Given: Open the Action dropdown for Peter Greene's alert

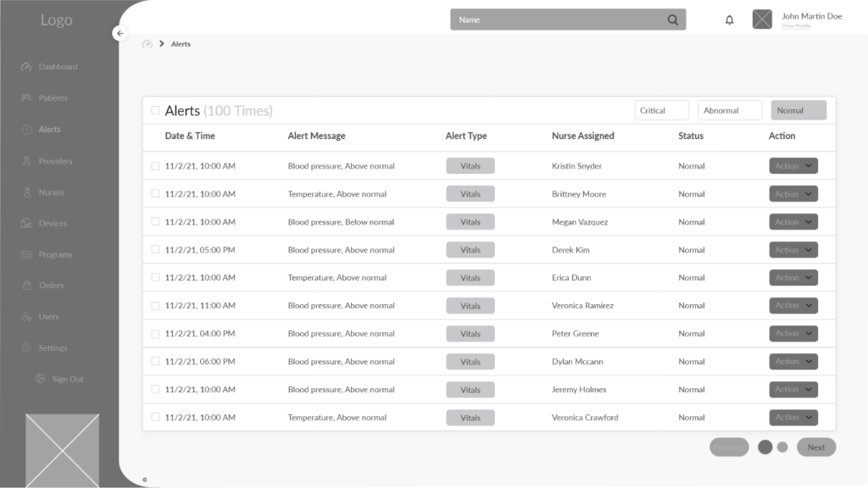Looking at the screenshot, I should pyautogui.click(x=793, y=333).
